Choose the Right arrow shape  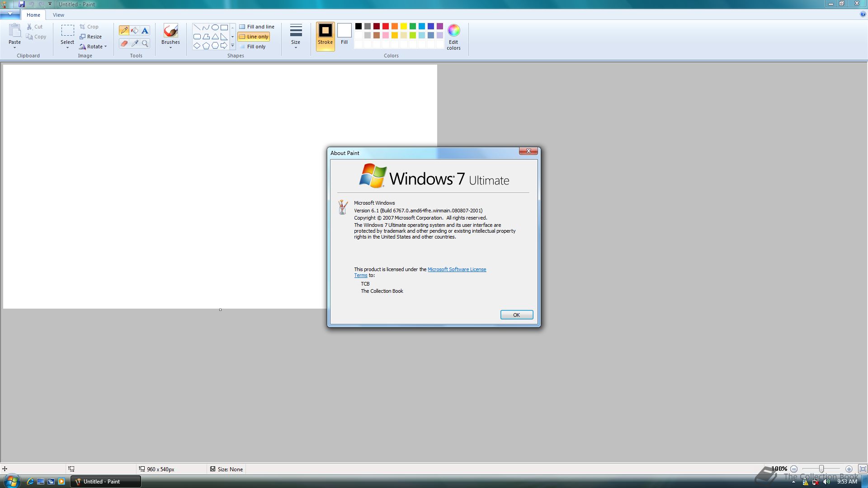[x=224, y=46]
